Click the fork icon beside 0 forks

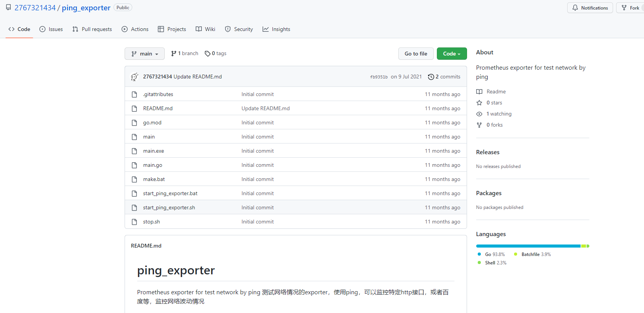pos(479,125)
